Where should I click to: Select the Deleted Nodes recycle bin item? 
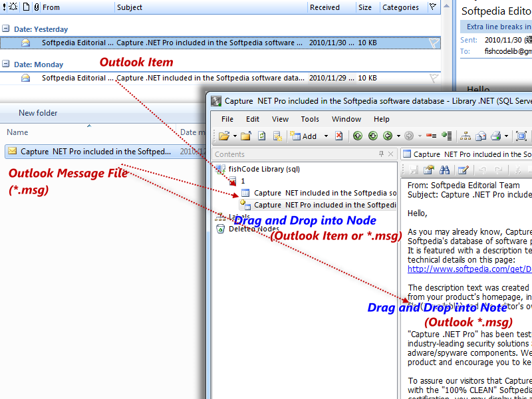coord(254,229)
